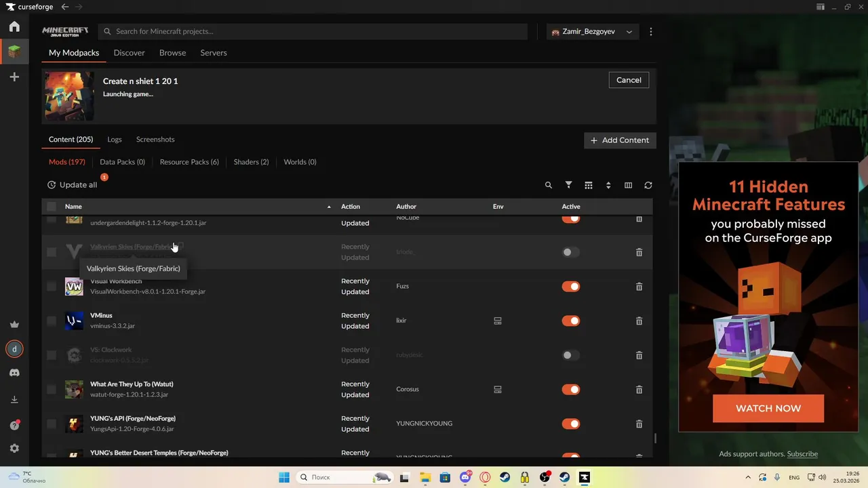Delete the VS: Clockwork mod via trash icon
The height and width of the screenshot is (488, 868).
(x=639, y=355)
